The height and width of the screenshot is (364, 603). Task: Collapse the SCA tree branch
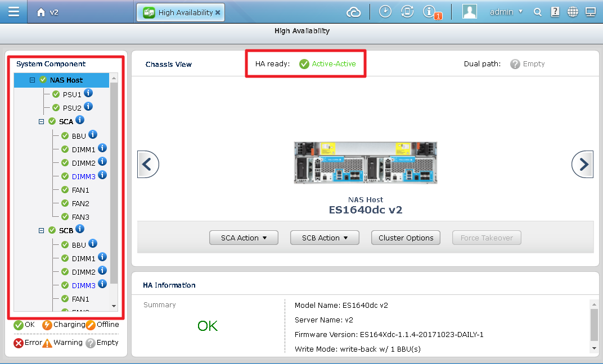click(42, 121)
